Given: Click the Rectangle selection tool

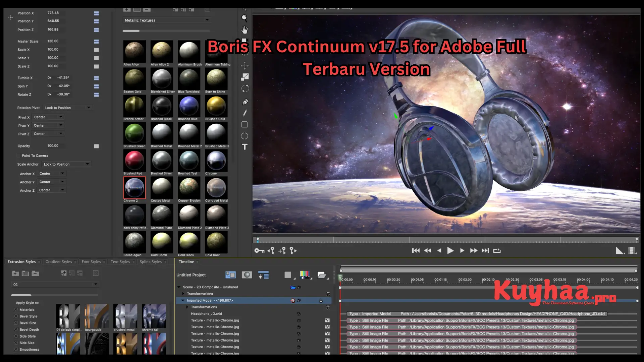Looking at the screenshot, I should click(245, 124).
